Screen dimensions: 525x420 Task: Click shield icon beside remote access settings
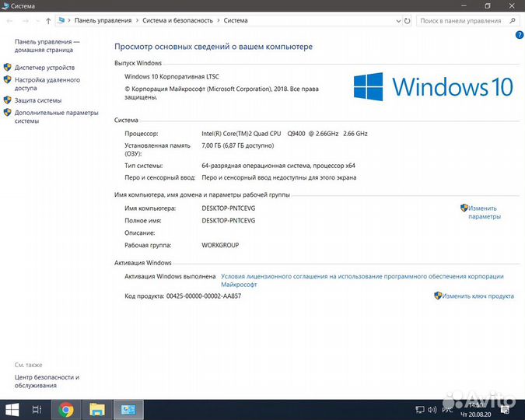coord(7,79)
